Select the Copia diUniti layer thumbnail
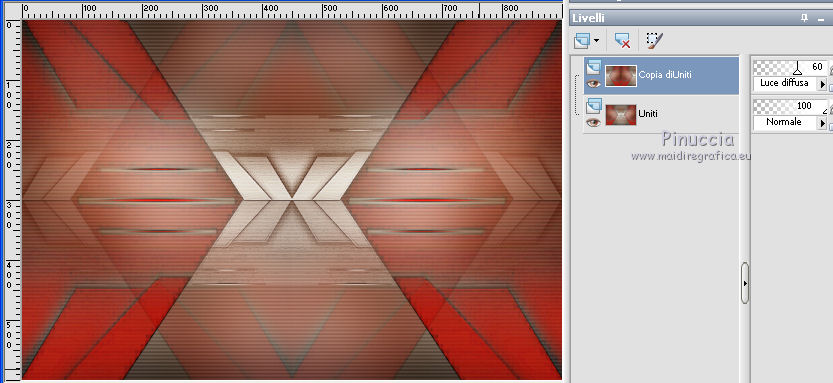The width and height of the screenshot is (833, 383). tap(620, 75)
